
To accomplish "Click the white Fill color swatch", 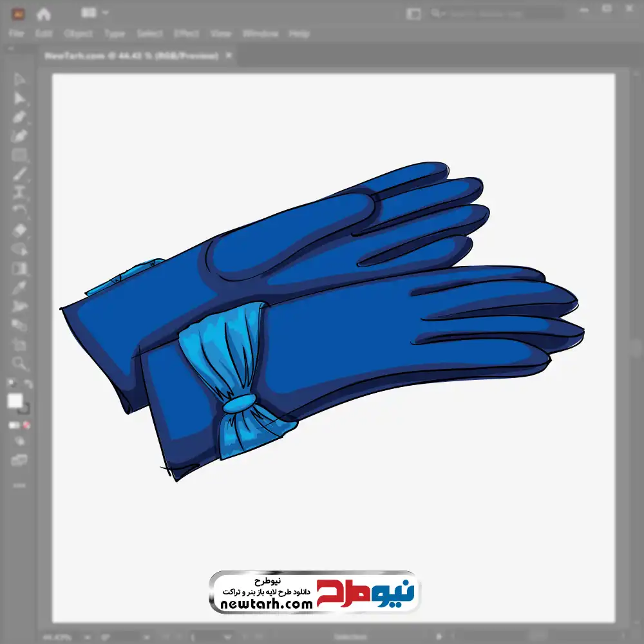I will click(15, 401).
